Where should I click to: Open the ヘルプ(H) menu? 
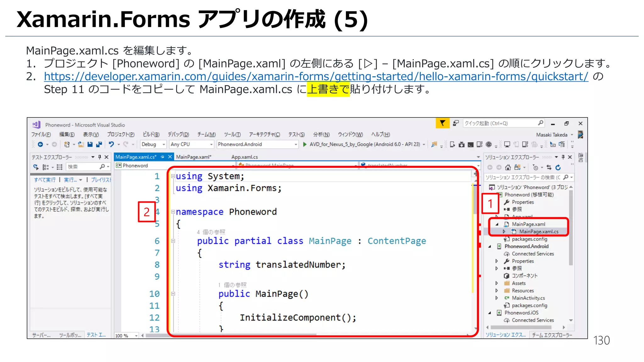(380, 134)
